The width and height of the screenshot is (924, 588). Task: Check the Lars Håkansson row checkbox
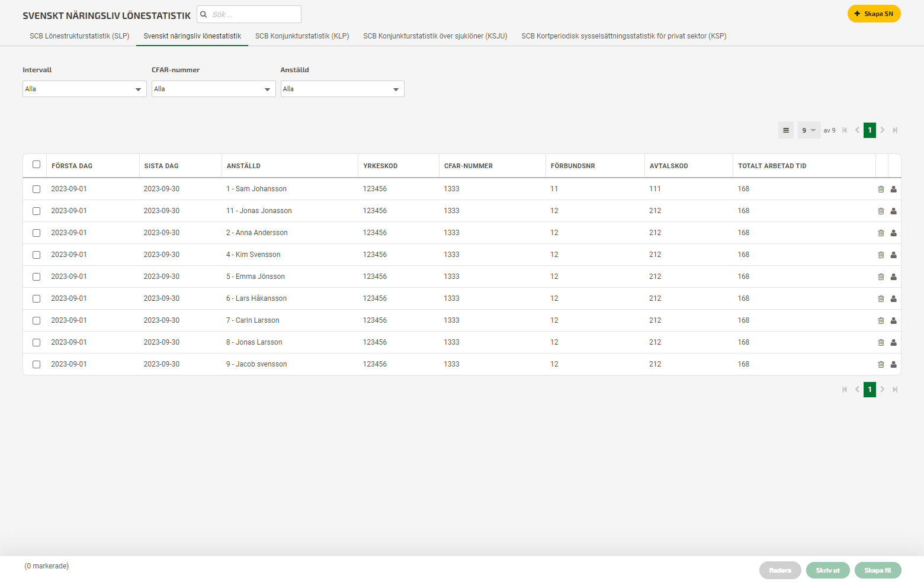[x=36, y=299]
